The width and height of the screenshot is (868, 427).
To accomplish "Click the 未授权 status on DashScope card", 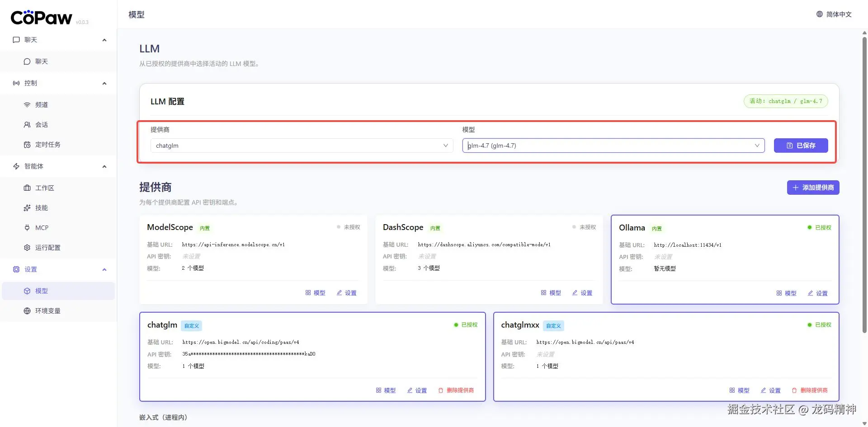I will (x=584, y=227).
